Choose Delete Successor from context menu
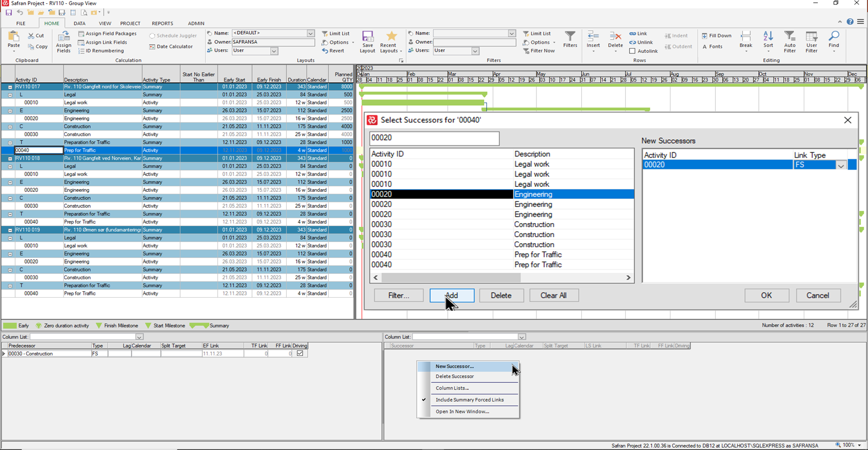868x450 pixels. 468,377
